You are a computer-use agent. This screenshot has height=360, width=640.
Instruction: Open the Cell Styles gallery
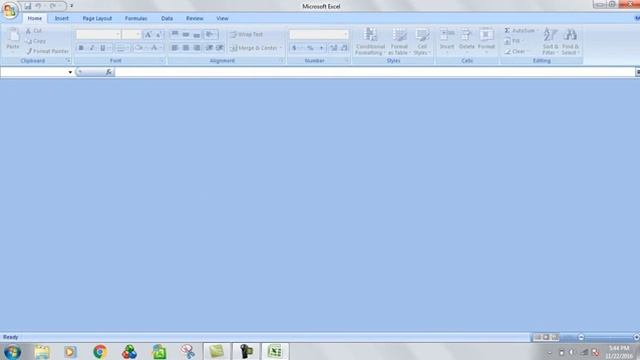(x=422, y=41)
